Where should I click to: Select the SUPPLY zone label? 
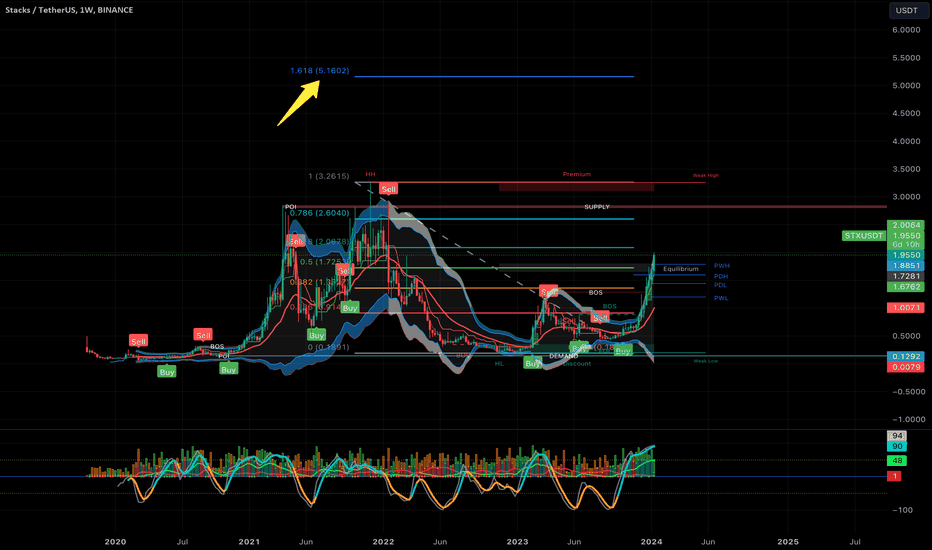tap(597, 207)
